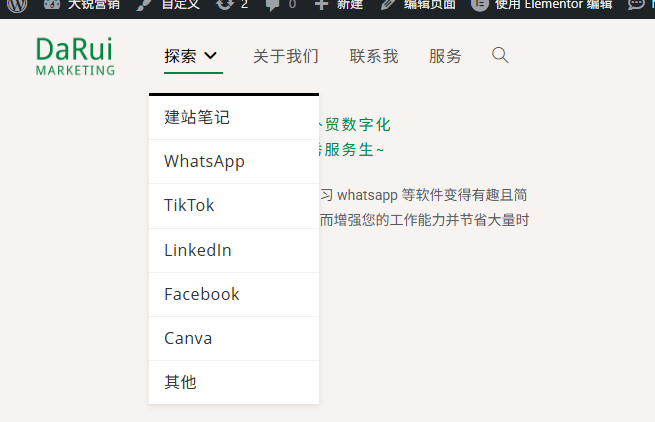
Task: Choose TikTok from the dropdown list
Action: 189,205
